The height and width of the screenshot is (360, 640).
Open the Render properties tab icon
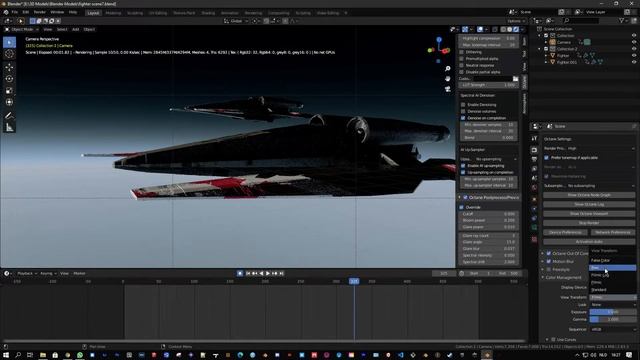534,150
